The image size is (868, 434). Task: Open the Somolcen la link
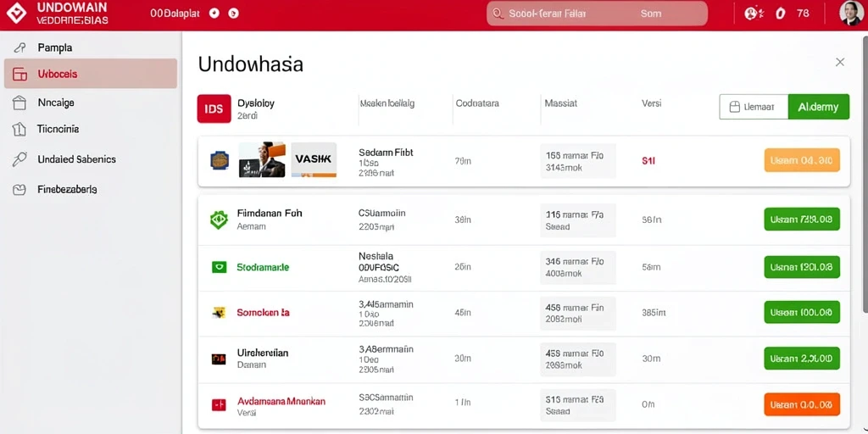pyautogui.click(x=263, y=313)
